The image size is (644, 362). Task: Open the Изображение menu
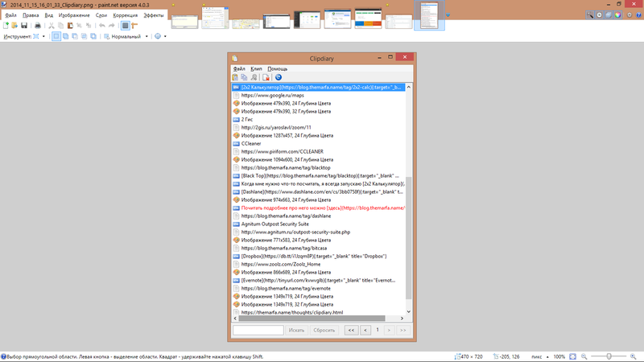pos(74,15)
